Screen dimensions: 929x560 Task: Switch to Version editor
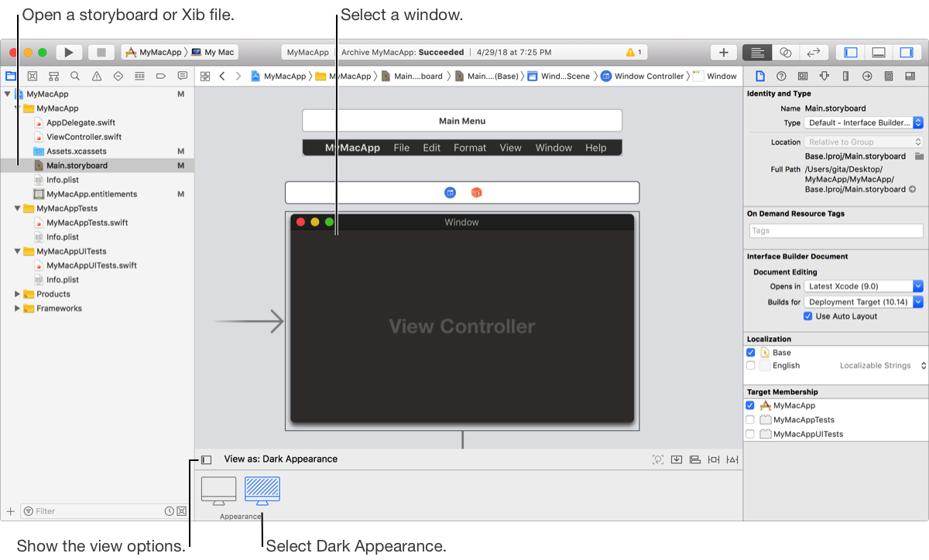click(813, 53)
